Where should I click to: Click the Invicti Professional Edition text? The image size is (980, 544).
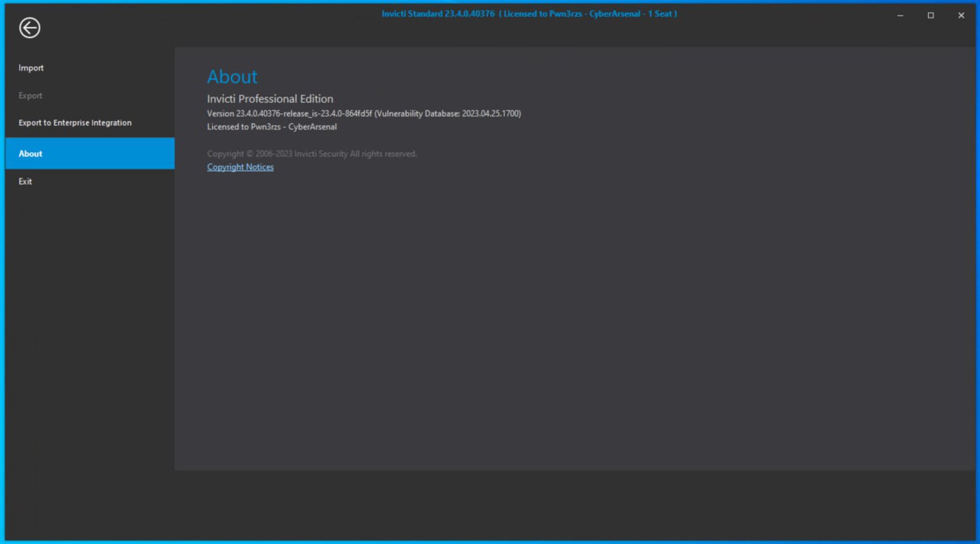point(270,99)
